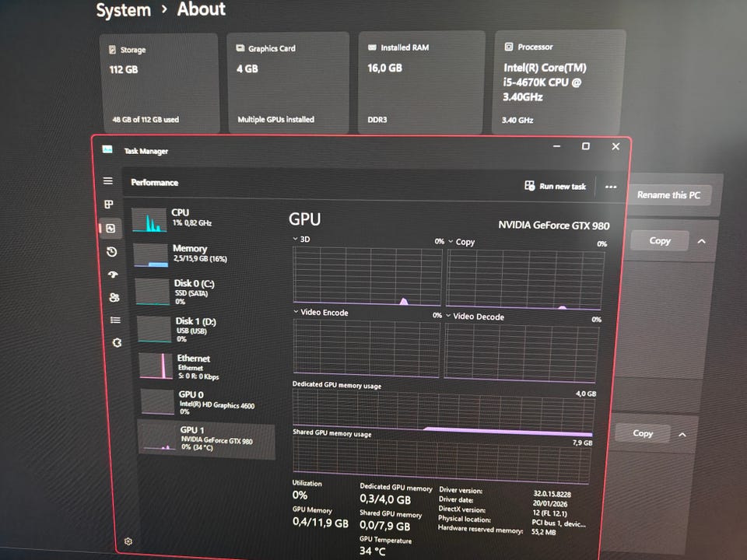The width and height of the screenshot is (747, 560).
Task: Click System breadcrumb in Settings
Action: click(124, 10)
